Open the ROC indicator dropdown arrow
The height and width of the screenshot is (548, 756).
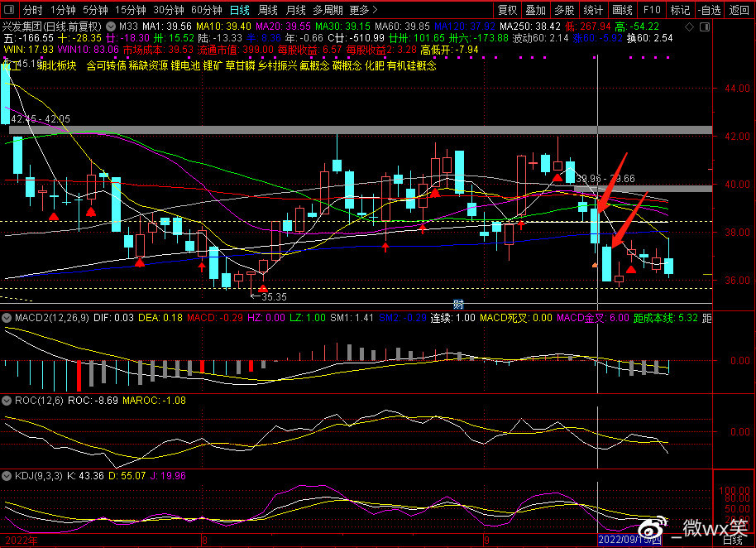coord(7,400)
